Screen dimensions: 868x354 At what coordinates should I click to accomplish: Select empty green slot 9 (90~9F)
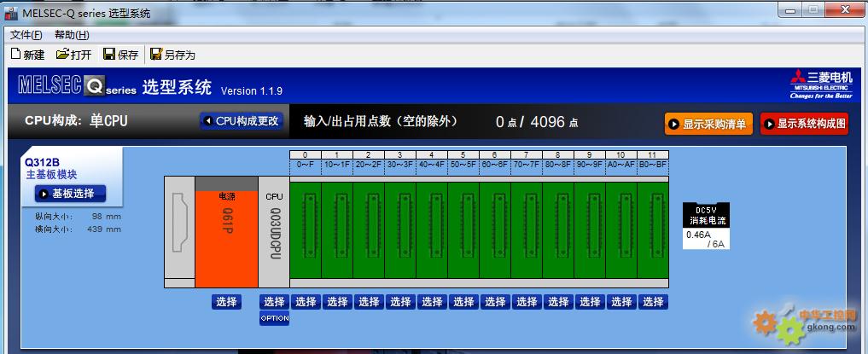point(590,230)
